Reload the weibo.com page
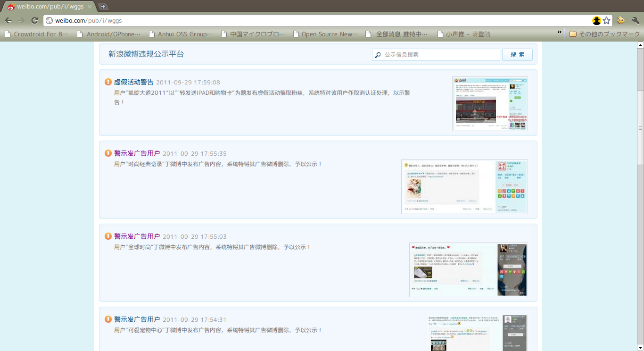This screenshot has width=644, height=351. click(x=34, y=20)
